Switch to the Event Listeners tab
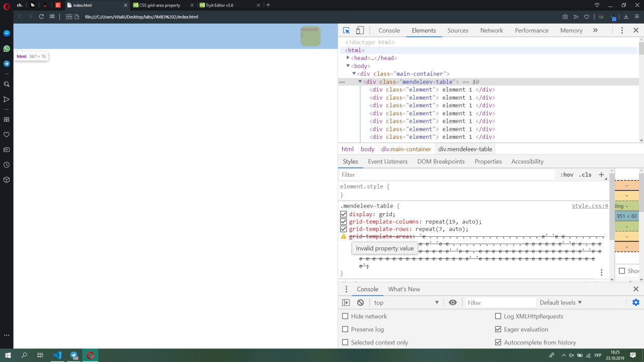644x362 pixels. point(387,161)
